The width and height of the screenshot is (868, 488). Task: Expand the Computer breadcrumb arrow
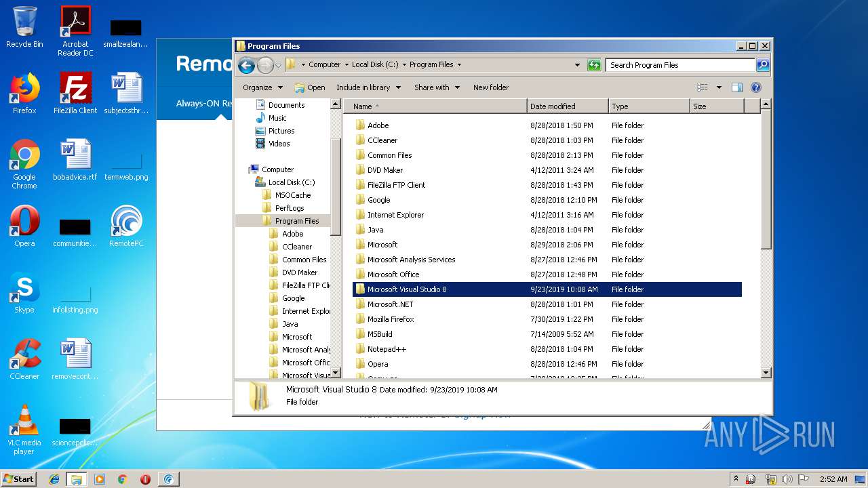click(347, 65)
